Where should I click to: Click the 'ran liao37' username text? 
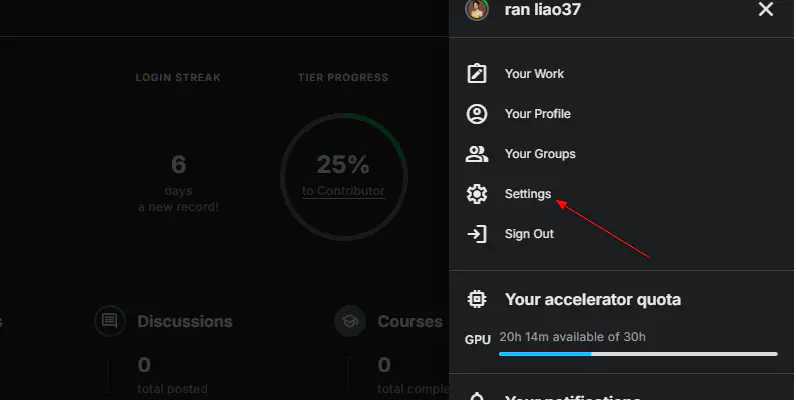click(542, 9)
